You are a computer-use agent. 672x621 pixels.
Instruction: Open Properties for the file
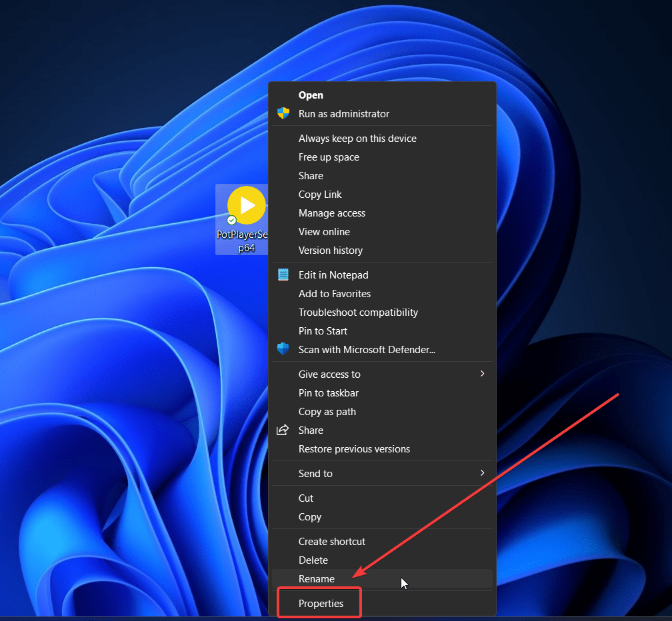pyautogui.click(x=321, y=604)
